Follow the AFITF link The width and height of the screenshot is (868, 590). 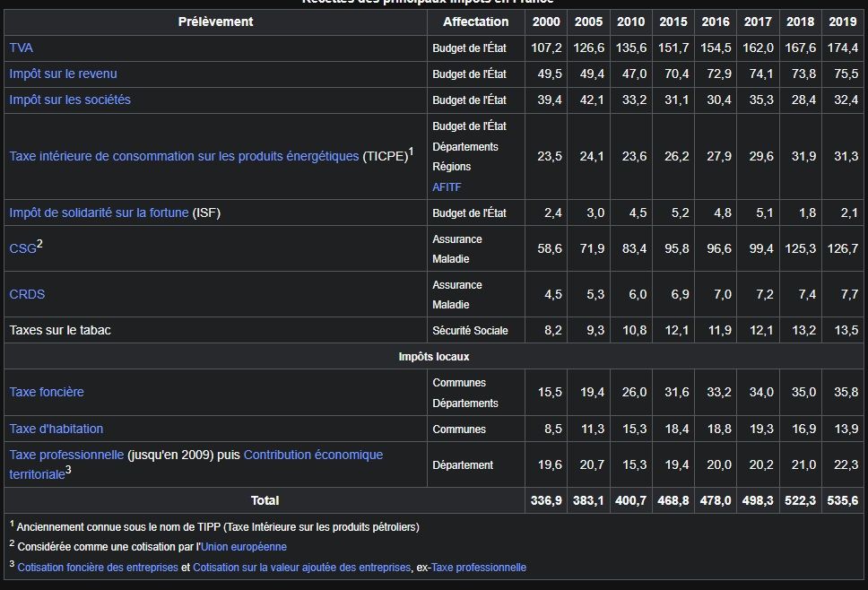(447, 187)
